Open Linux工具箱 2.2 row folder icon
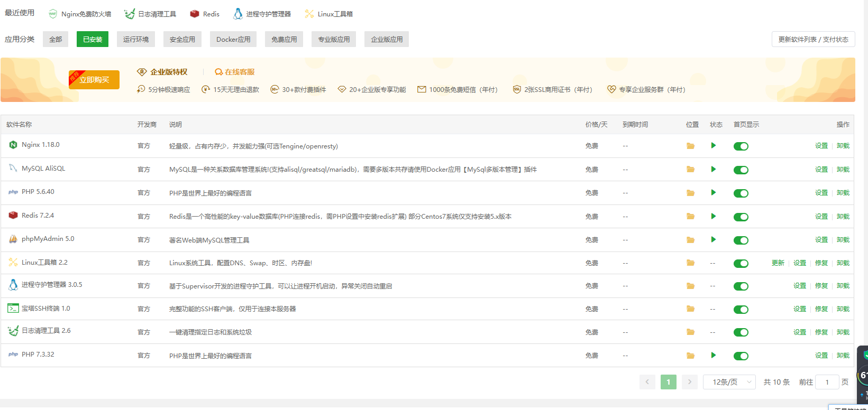868x410 pixels. tap(690, 263)
